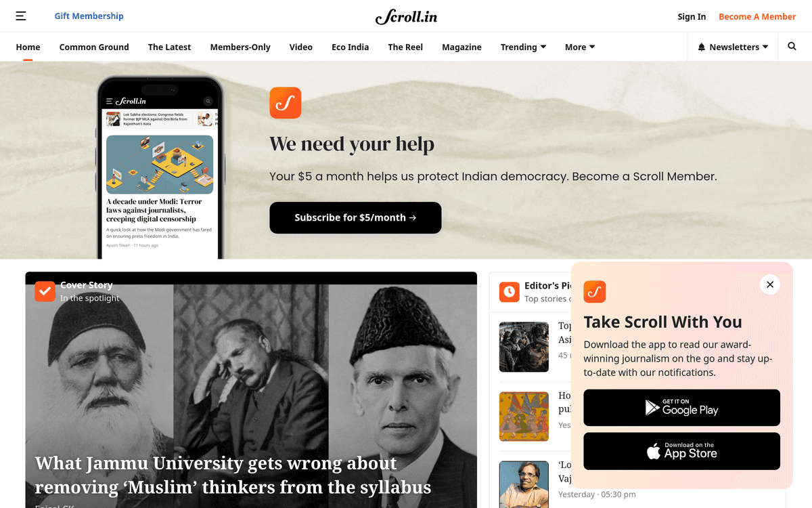
Task: Click the search magnifier icon
Action: click(792, 47)
